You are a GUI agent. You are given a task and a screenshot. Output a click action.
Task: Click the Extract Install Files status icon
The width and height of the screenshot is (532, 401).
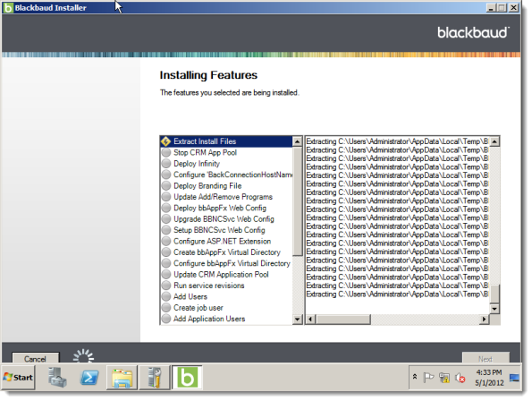166,141
